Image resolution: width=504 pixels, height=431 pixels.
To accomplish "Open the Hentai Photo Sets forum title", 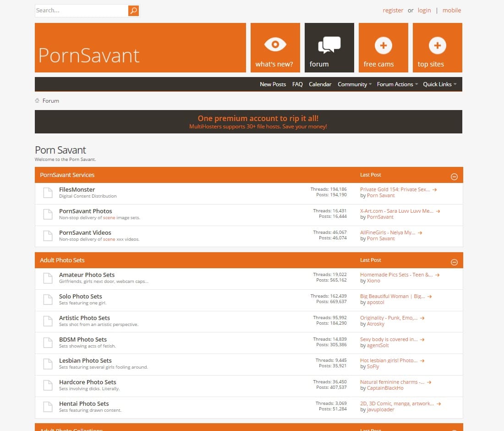I will tap(84, 403).
